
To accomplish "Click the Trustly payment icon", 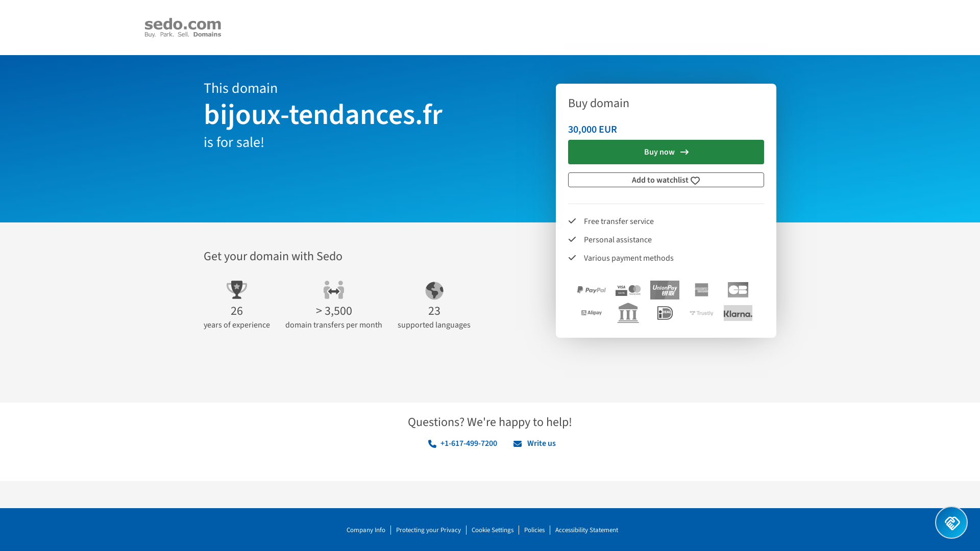I will (x=701, y=313).
